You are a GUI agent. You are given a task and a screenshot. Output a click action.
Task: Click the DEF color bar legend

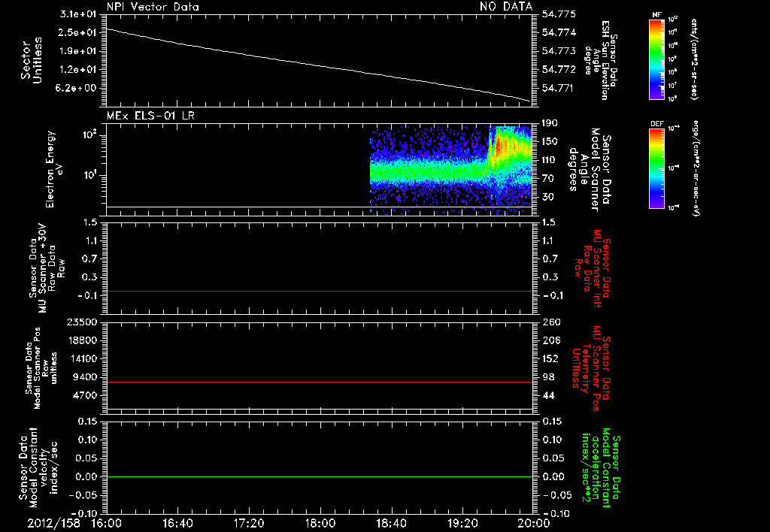point(656,168)
